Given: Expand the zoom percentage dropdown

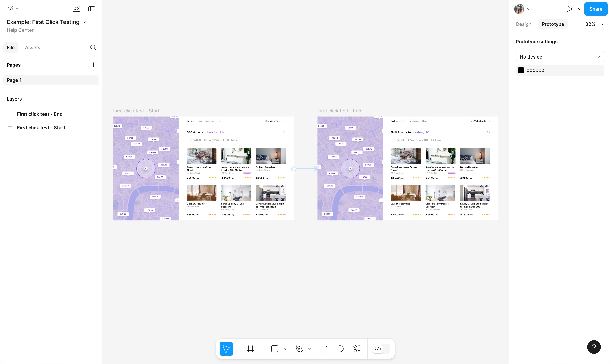Looking at the screenshot, I should click(603, 24).
